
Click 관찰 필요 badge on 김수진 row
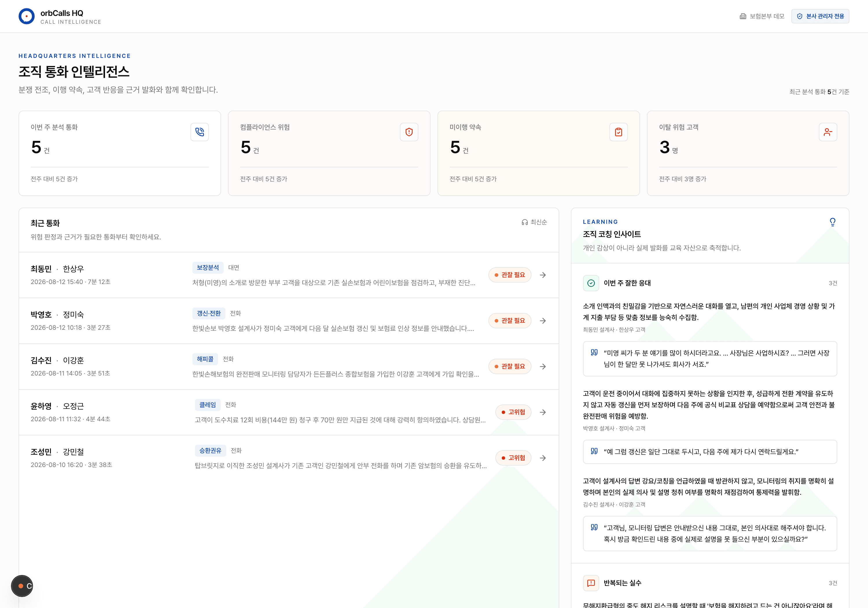[x=510, y=367]
